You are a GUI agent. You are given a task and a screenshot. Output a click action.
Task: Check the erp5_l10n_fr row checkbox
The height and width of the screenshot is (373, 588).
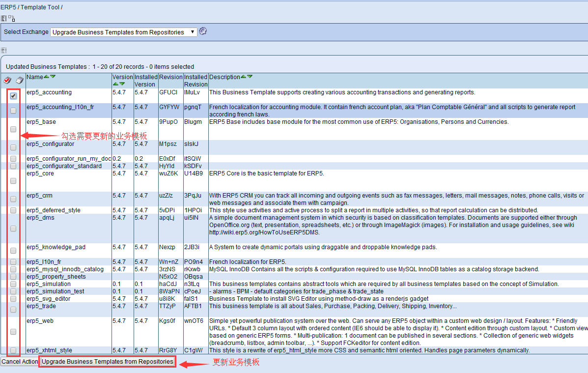coord(13,261)
